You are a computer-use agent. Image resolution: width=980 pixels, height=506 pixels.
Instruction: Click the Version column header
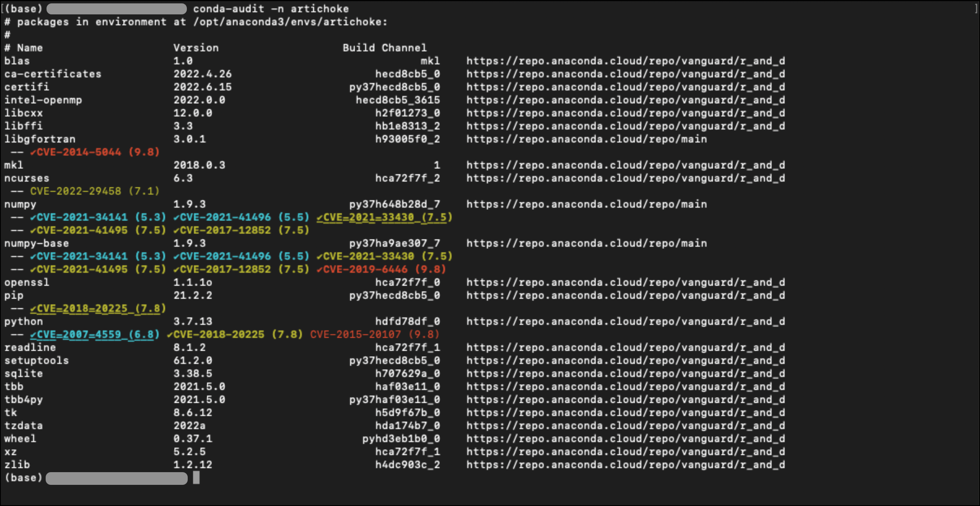(196, 48)
